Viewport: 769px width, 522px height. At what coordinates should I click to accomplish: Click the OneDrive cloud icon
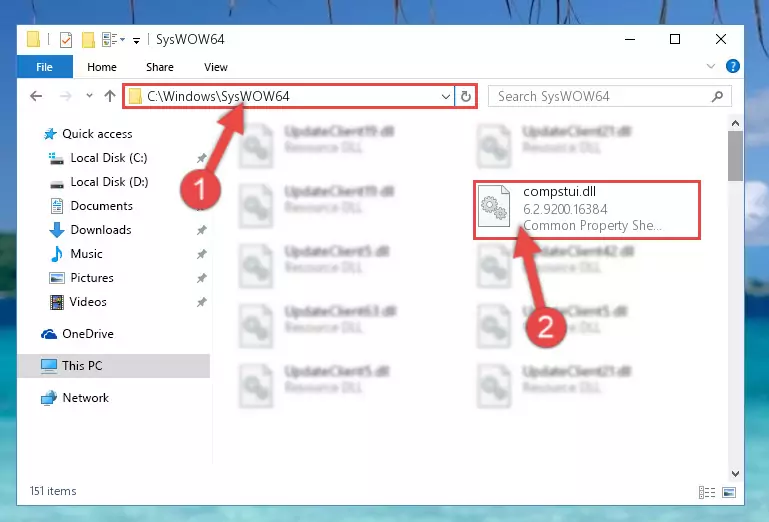pyautogui.click(x=49, y=334)
